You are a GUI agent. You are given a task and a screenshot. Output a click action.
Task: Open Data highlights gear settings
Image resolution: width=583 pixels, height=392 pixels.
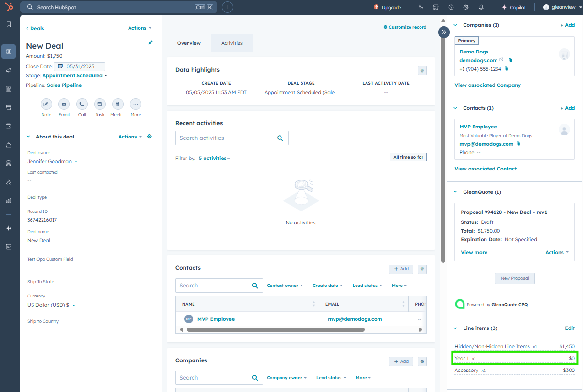pyautogui.click(x=422, y=71)
